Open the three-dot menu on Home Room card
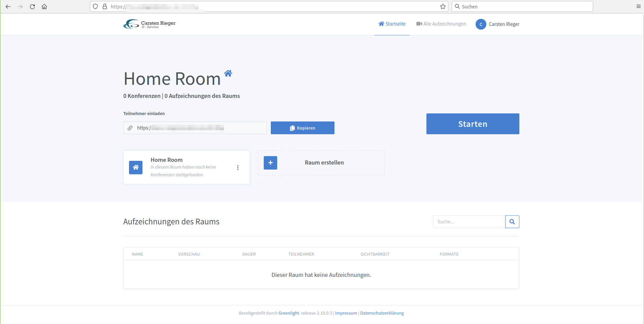Viewport: 644px width, 324px height. pos(238,168)
